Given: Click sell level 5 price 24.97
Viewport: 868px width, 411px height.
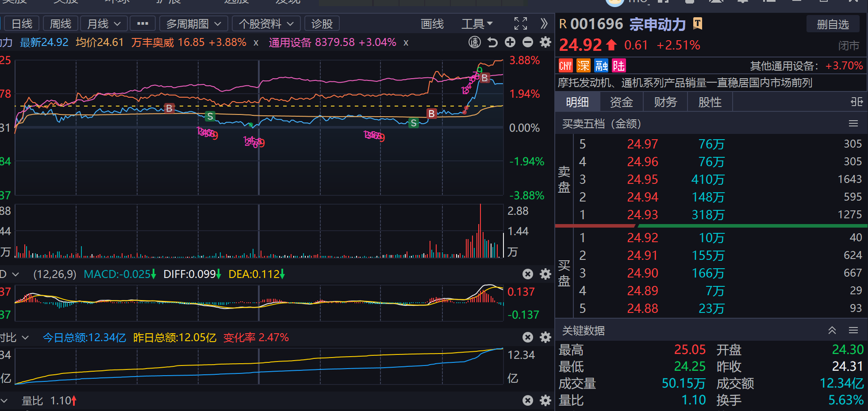Looking at the screenshot, I should (x=642, y=144).
